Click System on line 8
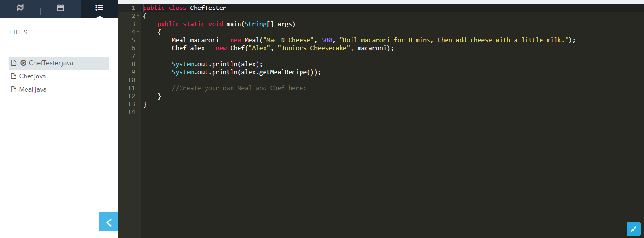Viewport: 644px width, 238px height. (183, 64)
